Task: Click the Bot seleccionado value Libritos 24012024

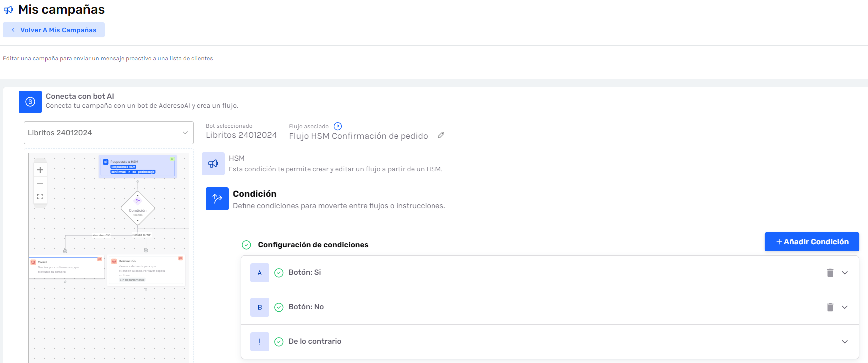Action: coord(241,135)
